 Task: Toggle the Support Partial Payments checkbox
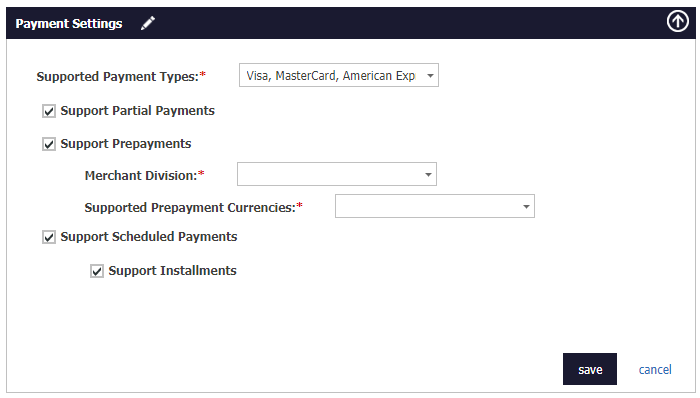click(49, 111)
